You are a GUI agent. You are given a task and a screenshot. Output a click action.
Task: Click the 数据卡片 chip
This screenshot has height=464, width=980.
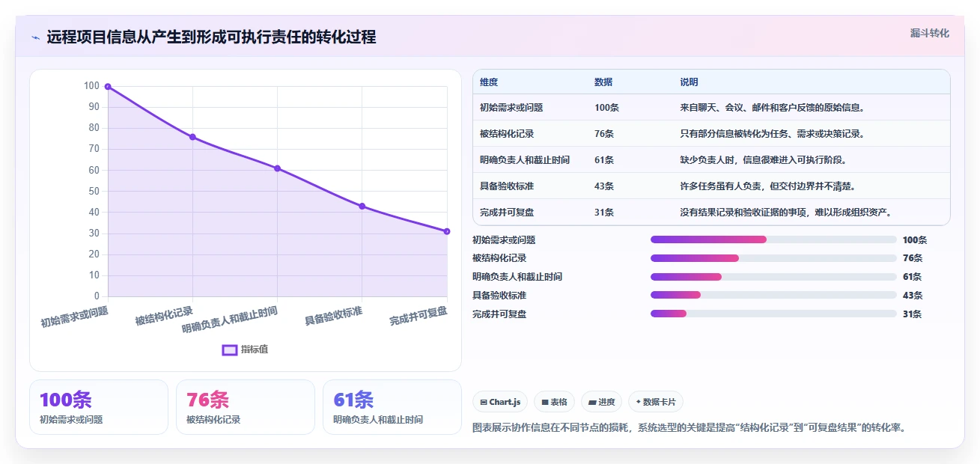pyautogui.click(x=656, y=402)
